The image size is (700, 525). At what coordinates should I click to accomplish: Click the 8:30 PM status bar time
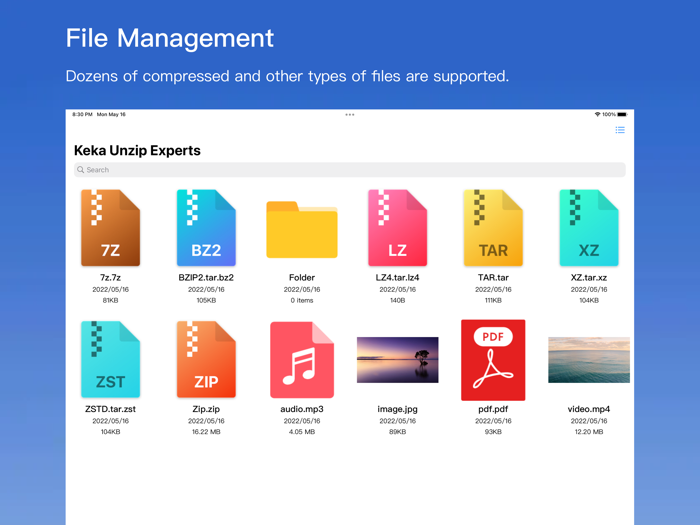click(82, 115)
